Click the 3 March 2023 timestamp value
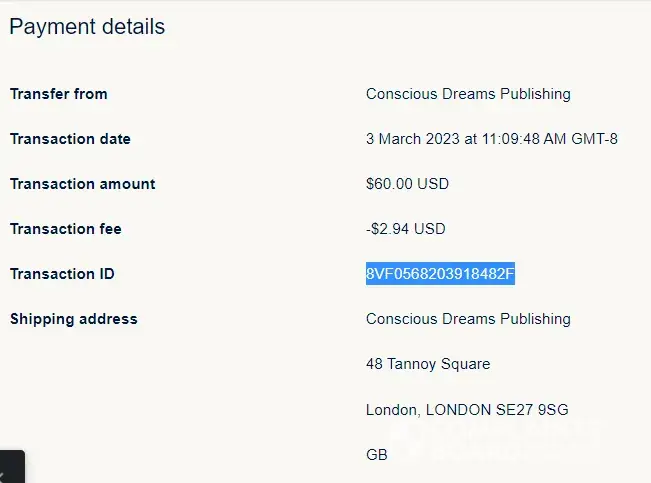Screen dimensions: 651x483 (491, 139)
